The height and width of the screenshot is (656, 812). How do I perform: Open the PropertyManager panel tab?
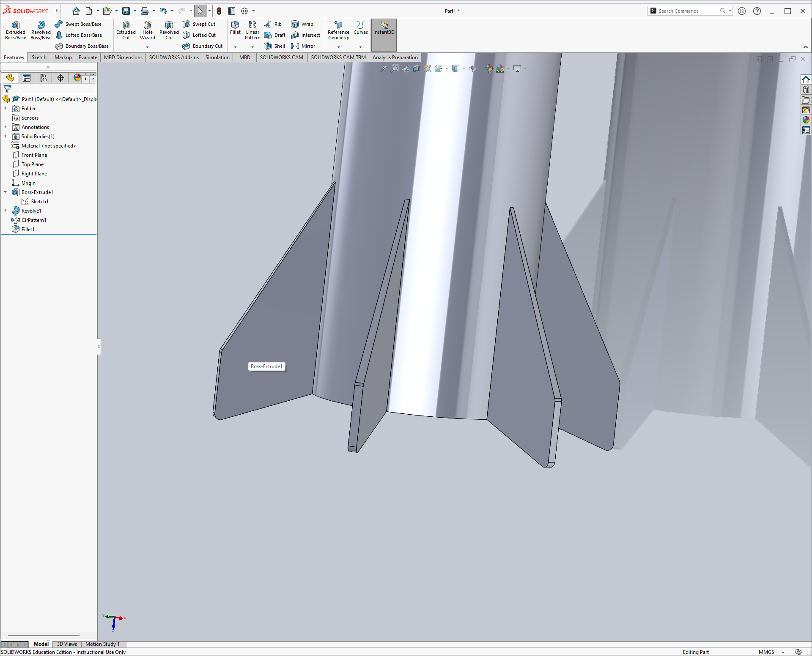27,78
